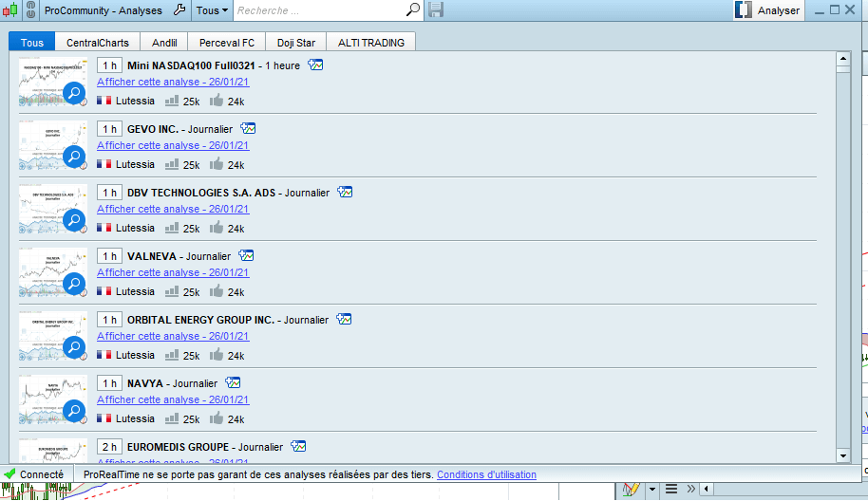Click Lutessia author name in DBV TECHNOLOGIES row
The image size is (868, 501).
click(135, 228)
